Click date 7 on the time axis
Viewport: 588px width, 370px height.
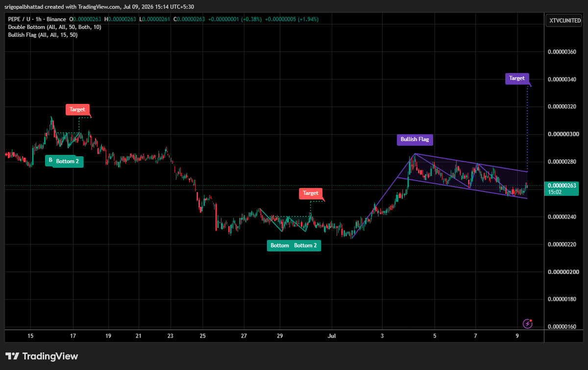click(475, 336)
